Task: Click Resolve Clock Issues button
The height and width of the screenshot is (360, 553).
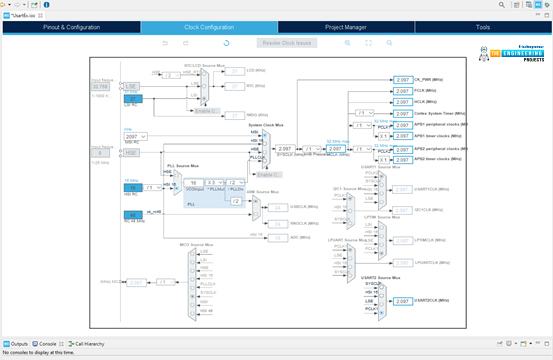Action: pyautogui.click(x=287, y=43)
